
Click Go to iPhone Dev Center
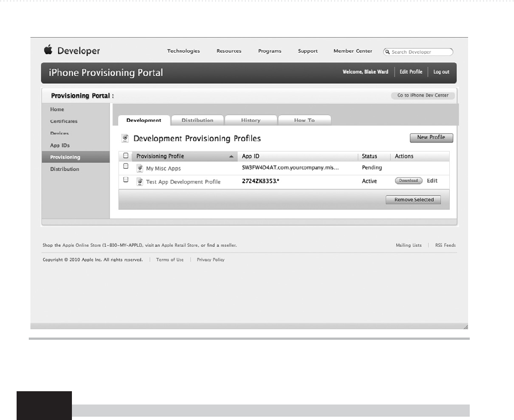[x=423, y=95]
